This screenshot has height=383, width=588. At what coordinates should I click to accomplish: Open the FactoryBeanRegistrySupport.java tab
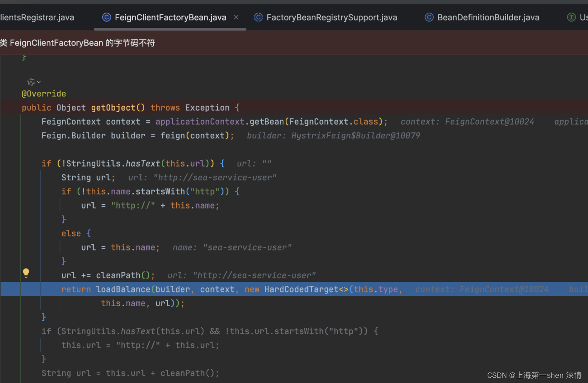tap(332, 17)
